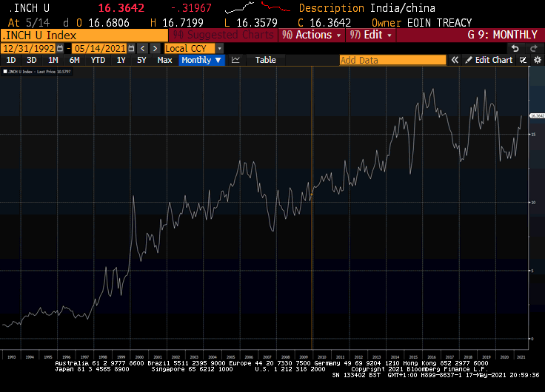Click the 15 value on the price axis
545x392 pixels.
pos(533,135)
